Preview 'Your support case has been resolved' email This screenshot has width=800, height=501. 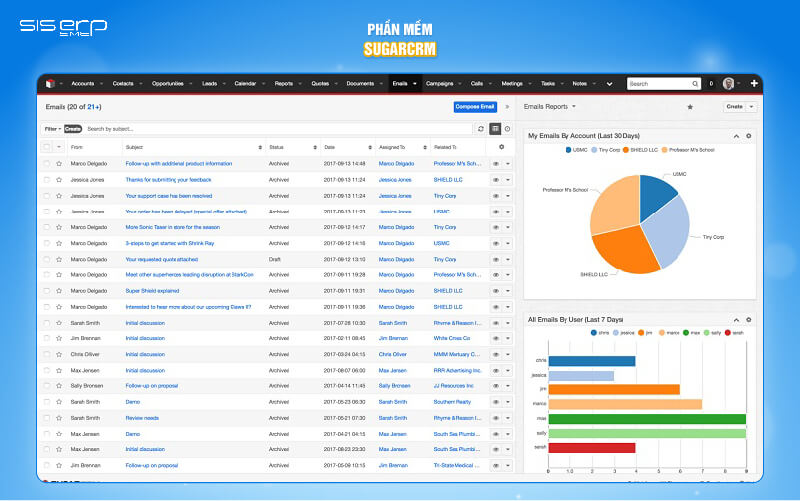(x=496, y=196)
